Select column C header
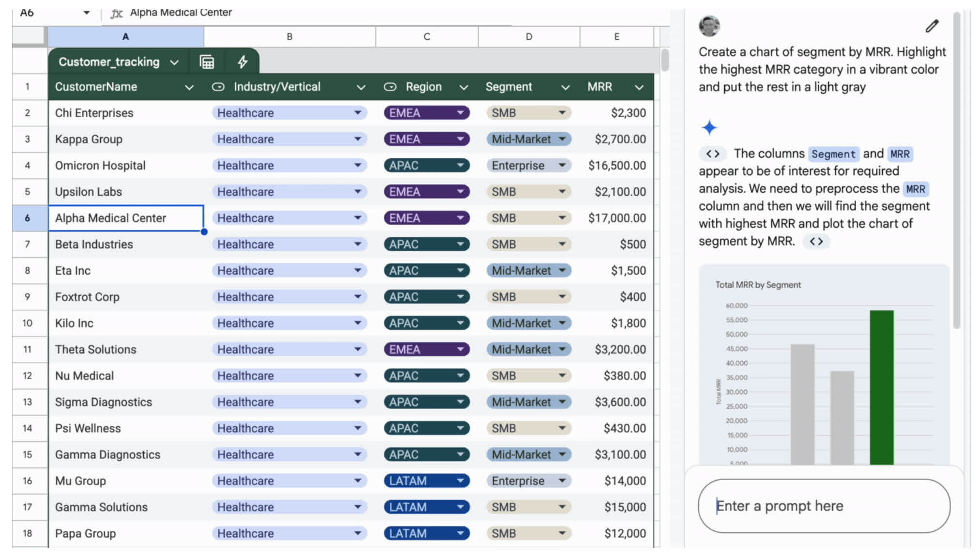The width and height of the screenshot is (980, 558). click(x=427, y=36)
